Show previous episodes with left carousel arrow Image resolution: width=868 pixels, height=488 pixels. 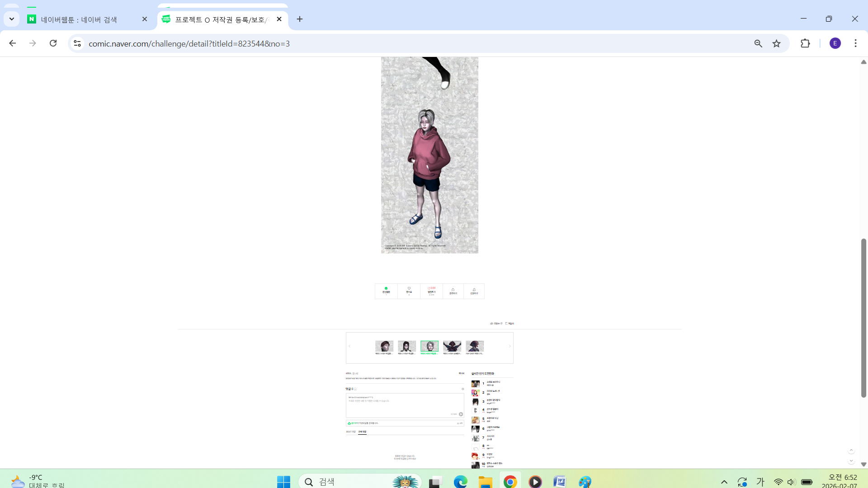coord(349,347)
